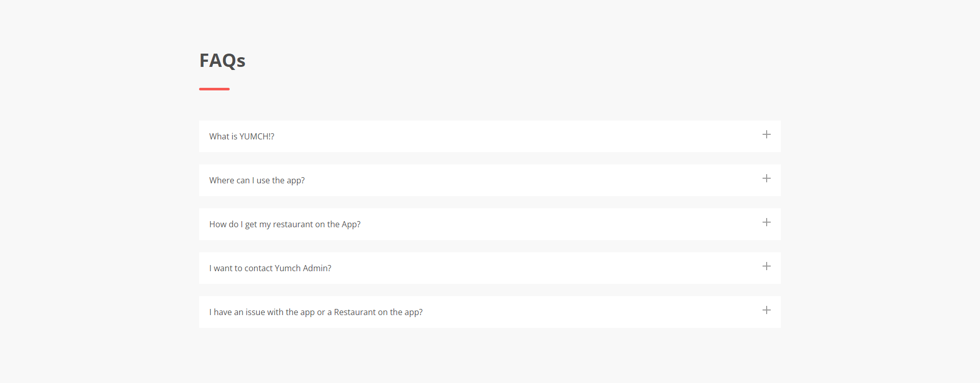The image size is (980, 383).
Task: Click 'How do I get my restaurant on the App?' text
Action: click(x=285, y=224)
